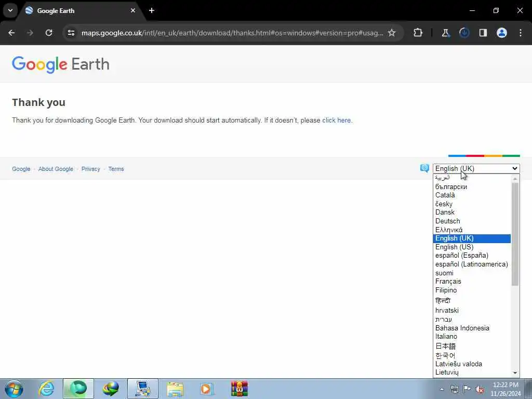
Task: Reload the current page
Action: (x=49, y=33)
